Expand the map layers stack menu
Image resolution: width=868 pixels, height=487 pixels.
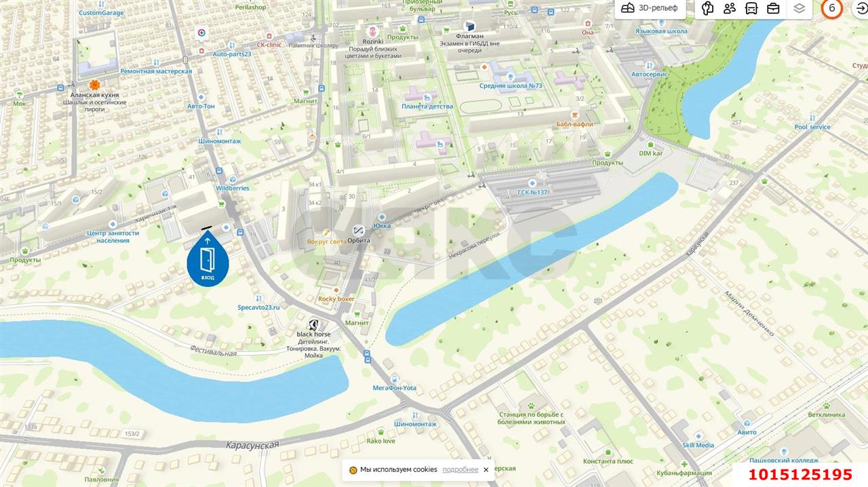click(x=799, y=9)
